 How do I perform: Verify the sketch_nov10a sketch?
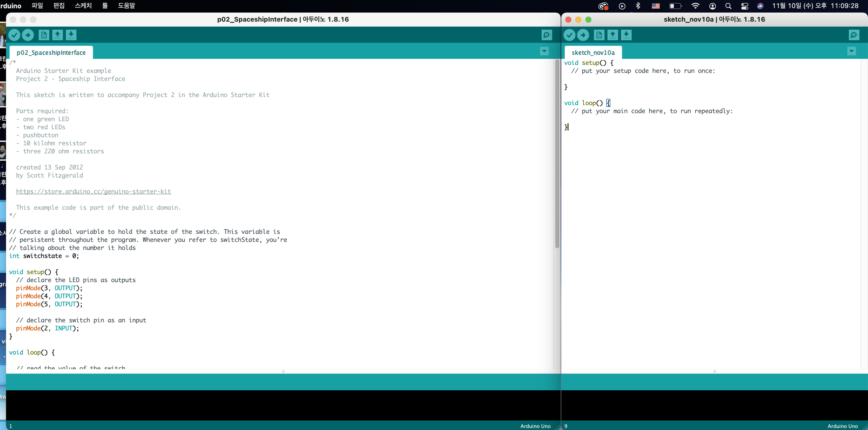click(x=570, y=35)
